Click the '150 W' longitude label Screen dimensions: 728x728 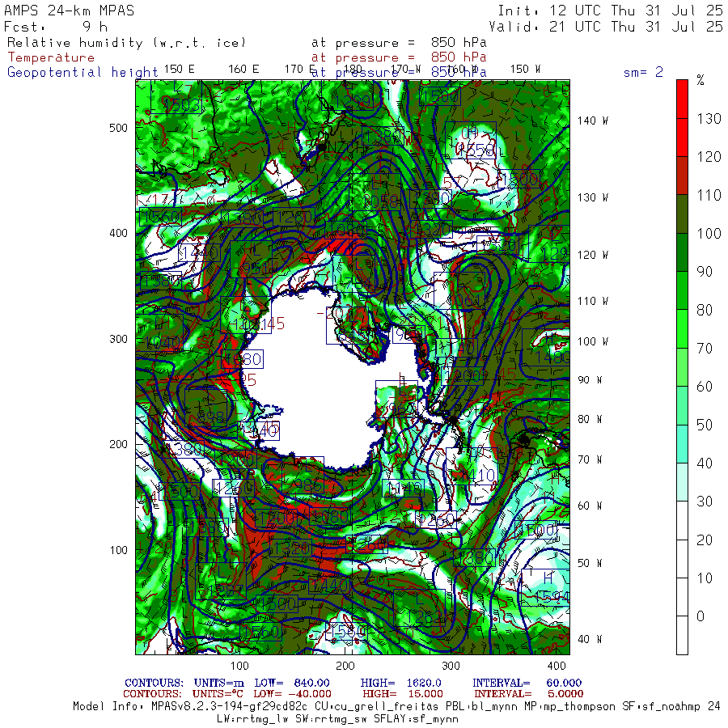(525, 70)
